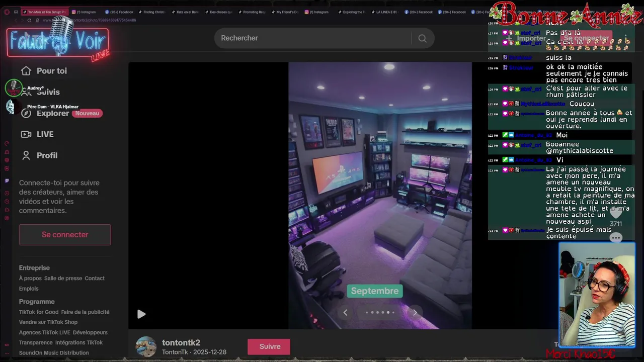Click the Opera GX menu logo

coord(7,12)
